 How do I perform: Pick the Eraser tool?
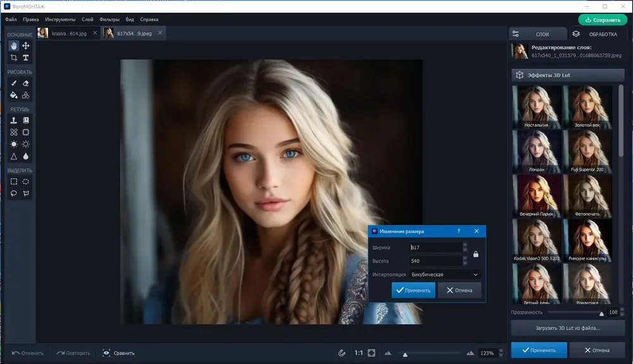25,83
